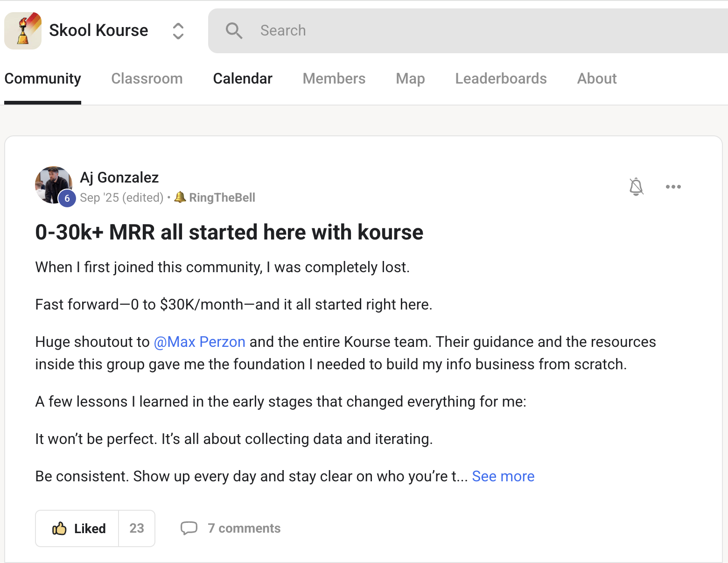Click the level 6 badge on avatar
This screenshot has width=728, height=563.
[x=67, y=198]
